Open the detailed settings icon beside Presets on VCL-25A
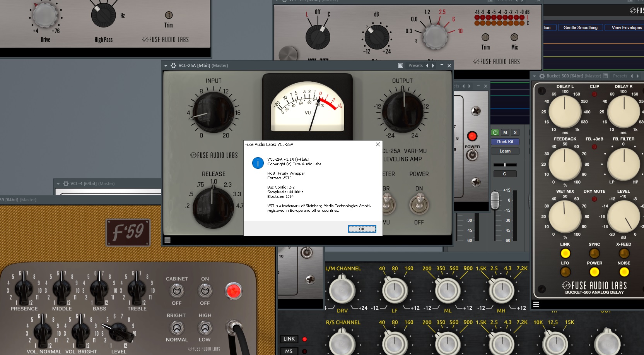 [401, 65]
